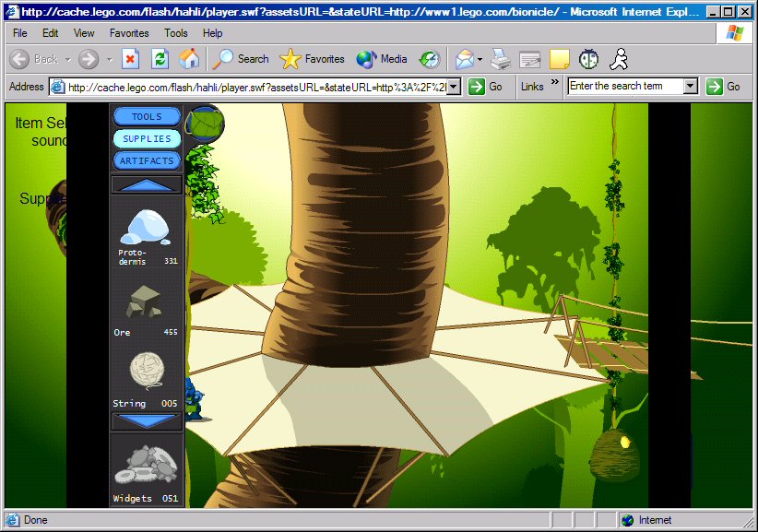
Task: Click inventory list up arrow
Action: 147,185
